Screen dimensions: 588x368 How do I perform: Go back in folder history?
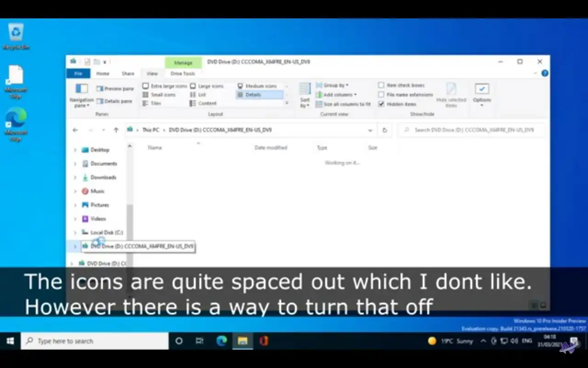pyautogui.click(x=75, y=130)
